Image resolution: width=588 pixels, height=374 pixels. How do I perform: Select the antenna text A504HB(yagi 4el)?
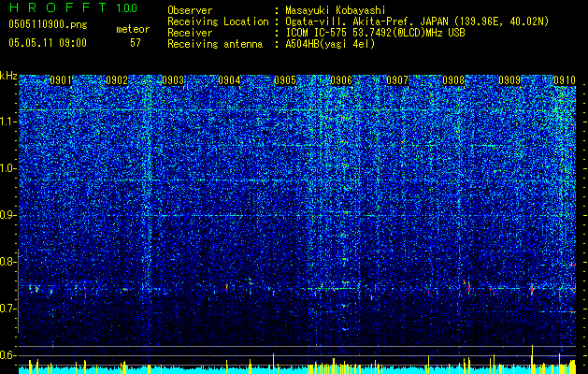[330, 44]
